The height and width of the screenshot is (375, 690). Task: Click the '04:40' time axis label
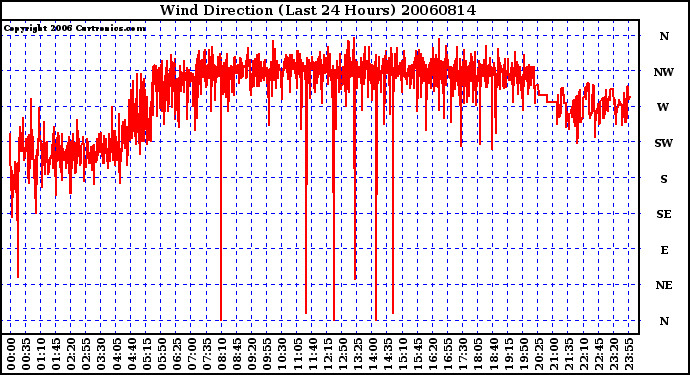click(x=132, y=354)
